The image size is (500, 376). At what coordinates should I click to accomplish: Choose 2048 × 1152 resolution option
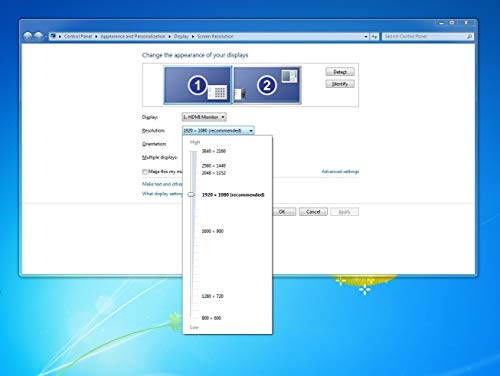[x=214, y=173]
